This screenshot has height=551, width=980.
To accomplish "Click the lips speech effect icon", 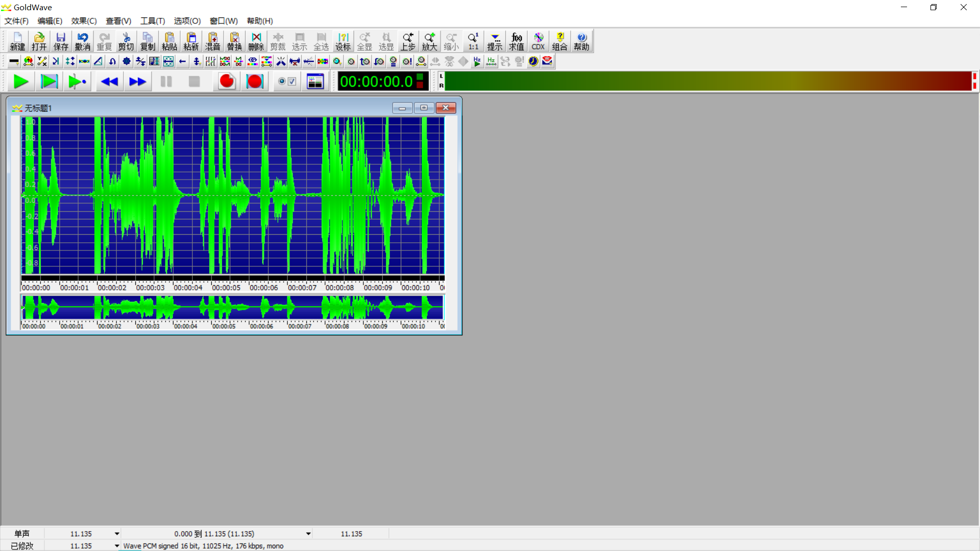I will point(547,61).
